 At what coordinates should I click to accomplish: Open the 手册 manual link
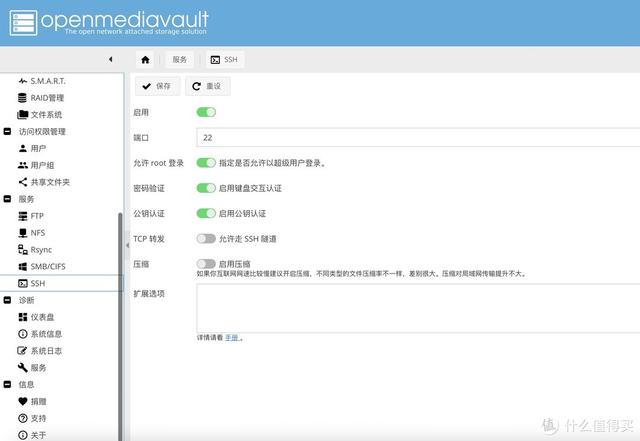232,338
